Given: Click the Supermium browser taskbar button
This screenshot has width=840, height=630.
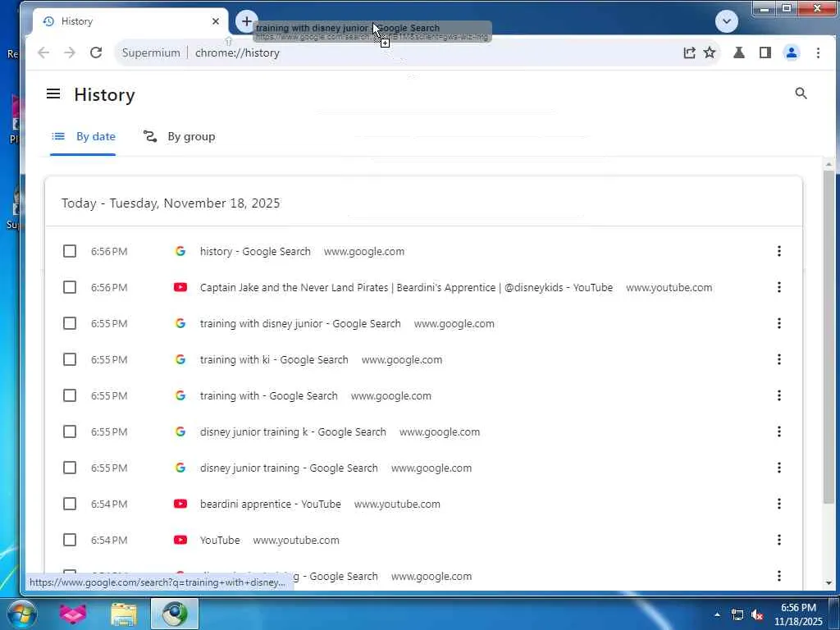Looking at the screenshot, I should (x=175, y=614).
